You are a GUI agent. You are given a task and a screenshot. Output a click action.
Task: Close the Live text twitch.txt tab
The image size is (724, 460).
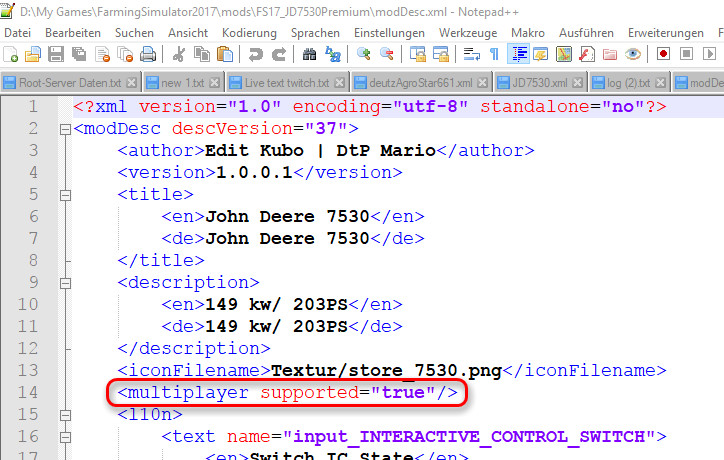tap(339, 83)
